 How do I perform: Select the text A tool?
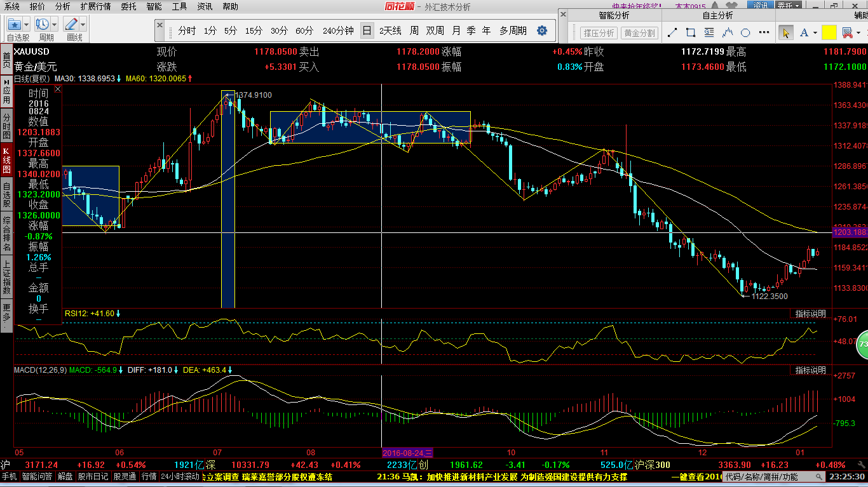click(804, 32)
